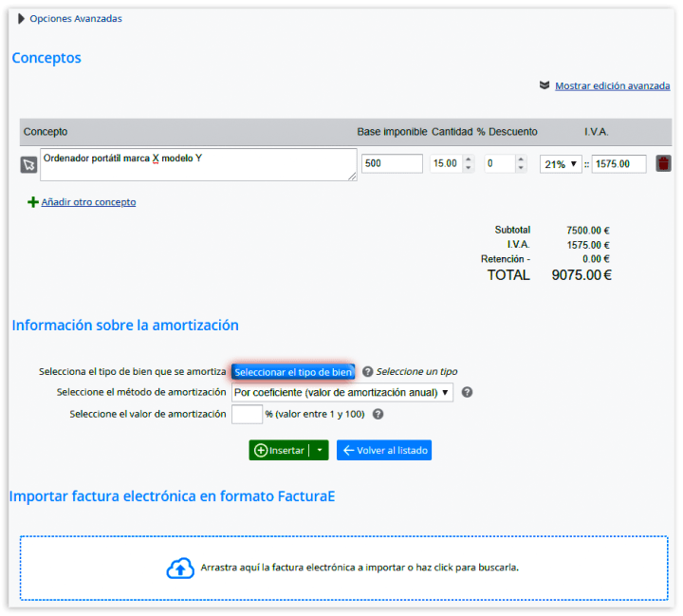Viewport: 683px width, 616px height.
Task: Decrease Descuento with the down arrow
Action: (x=521, y=168)
